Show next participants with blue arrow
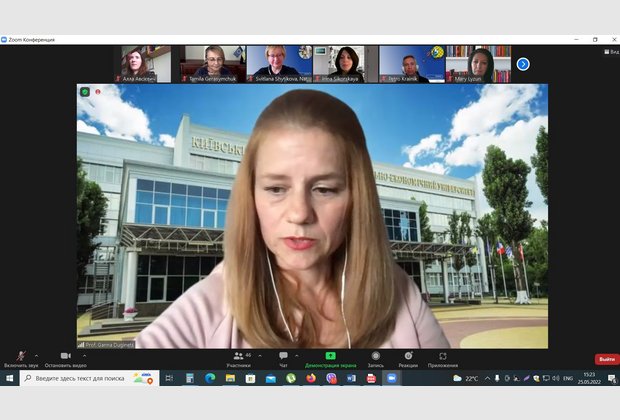Screen dimensions: 620x420 click(x=523, y=64)
